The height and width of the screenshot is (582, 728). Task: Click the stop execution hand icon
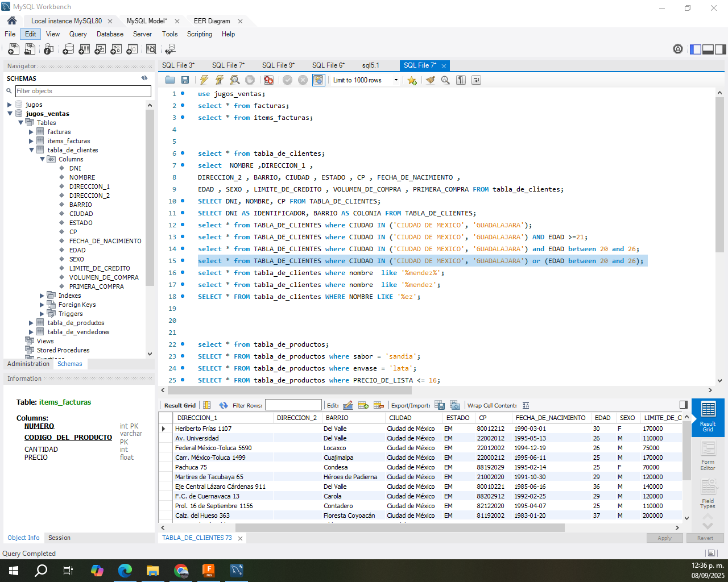[x=250, y=80]
